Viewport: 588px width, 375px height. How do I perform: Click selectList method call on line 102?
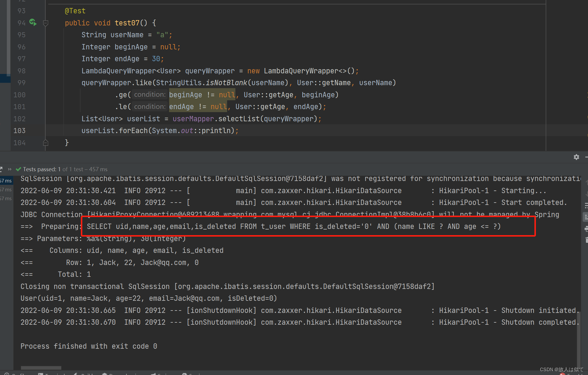click(239, 119)
